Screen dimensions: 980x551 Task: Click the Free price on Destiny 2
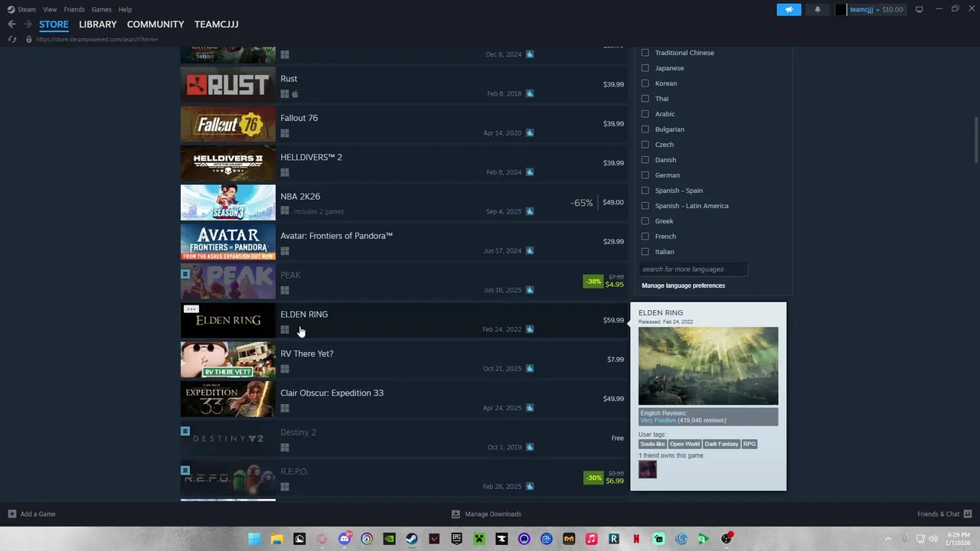coord(617,439)
